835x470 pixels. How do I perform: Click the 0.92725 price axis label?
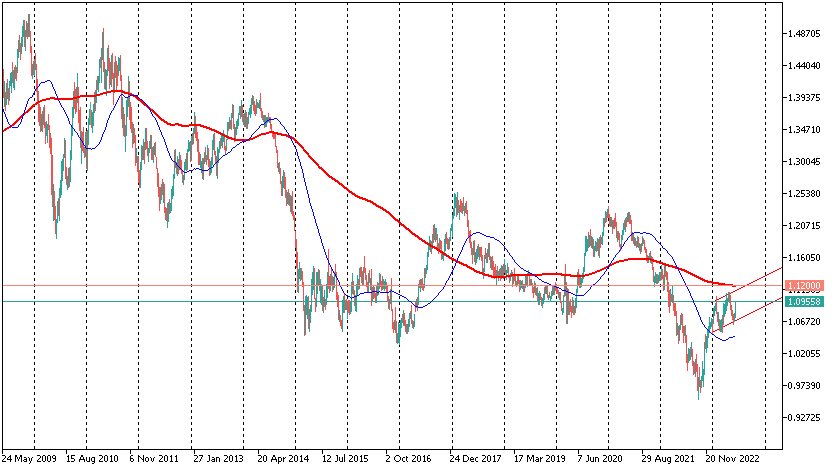point(803,418)
